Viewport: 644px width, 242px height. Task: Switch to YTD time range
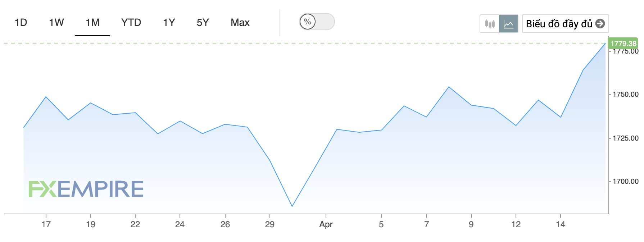pos(131,23)
